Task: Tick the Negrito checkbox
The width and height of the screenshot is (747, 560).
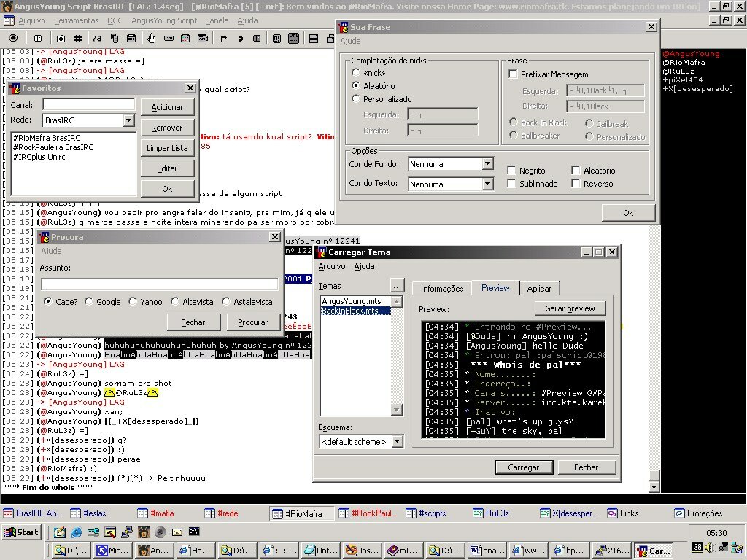Action: (x=512, y=171)
